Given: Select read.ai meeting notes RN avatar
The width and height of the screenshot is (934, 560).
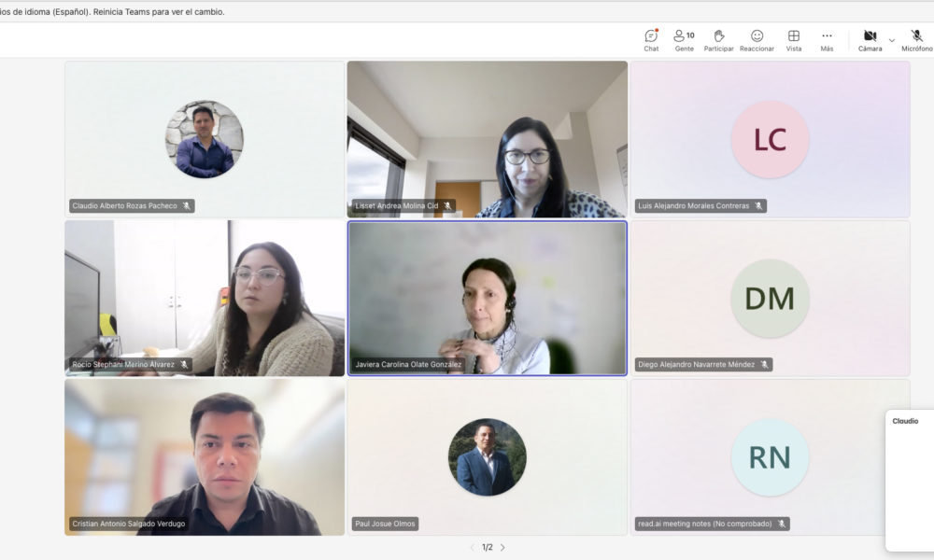Looking at the screenshot, I should [x=770, y=457].
